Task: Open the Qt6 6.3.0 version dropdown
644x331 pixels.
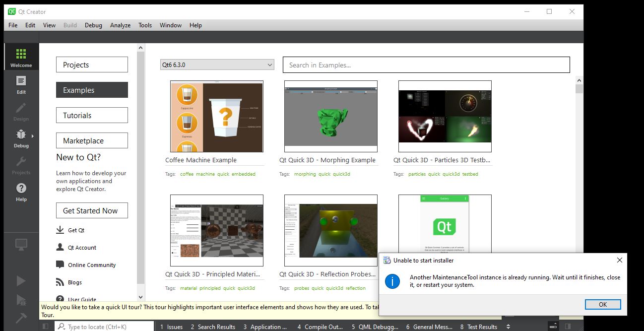Action: [217, 65]
